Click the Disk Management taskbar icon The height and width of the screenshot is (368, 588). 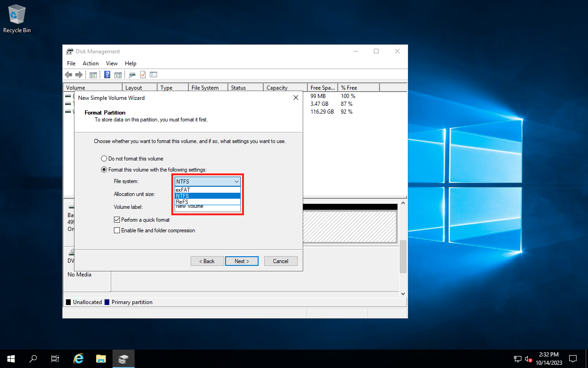point(123,359)
